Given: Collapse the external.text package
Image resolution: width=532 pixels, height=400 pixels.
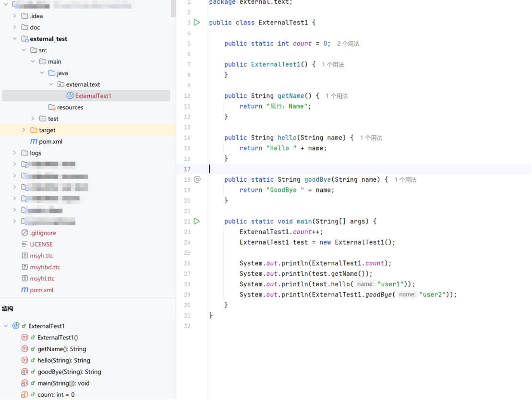Looking at the screenshot, I should pos(51,84).
